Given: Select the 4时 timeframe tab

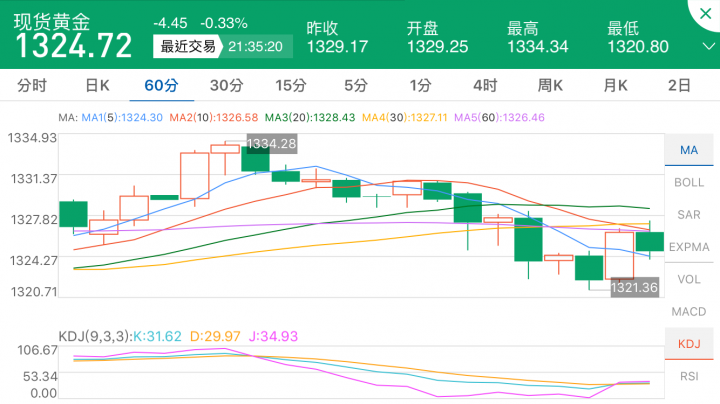Looking at the screenshot, I should click(x=485, y=86).
